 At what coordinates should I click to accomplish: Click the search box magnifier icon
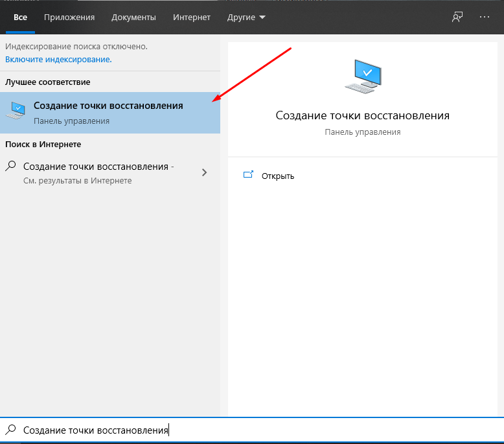10,430
